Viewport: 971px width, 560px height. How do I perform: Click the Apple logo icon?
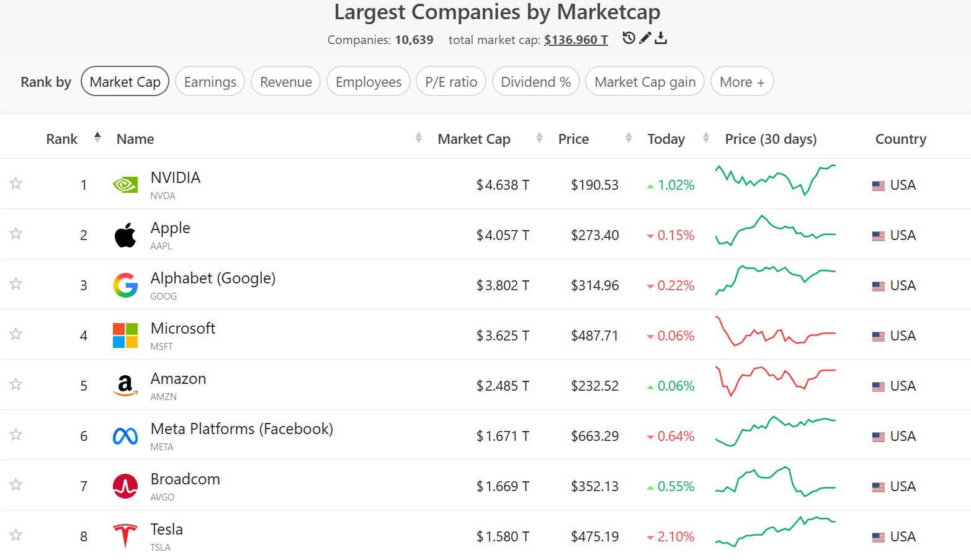[125, 235]
